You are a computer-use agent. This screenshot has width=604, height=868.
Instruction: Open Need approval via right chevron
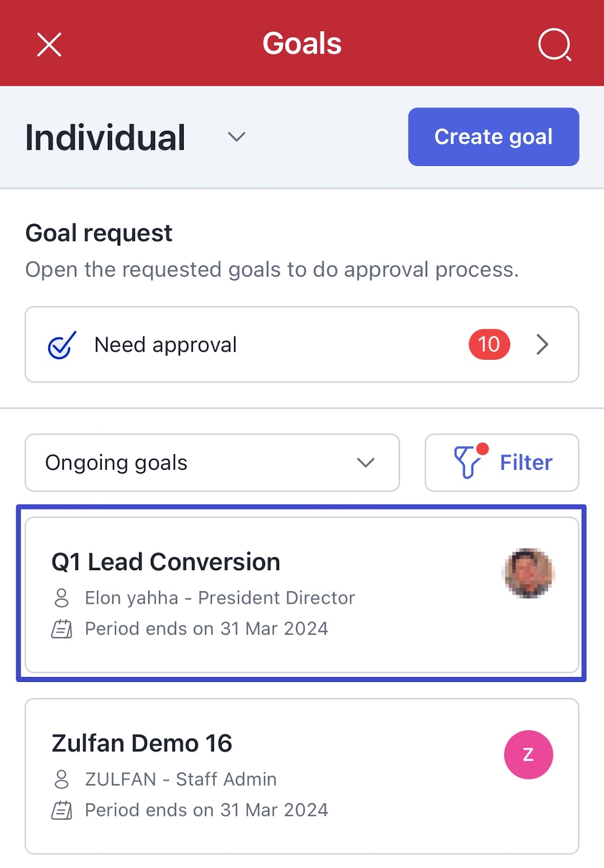click(x=542, y=344)
